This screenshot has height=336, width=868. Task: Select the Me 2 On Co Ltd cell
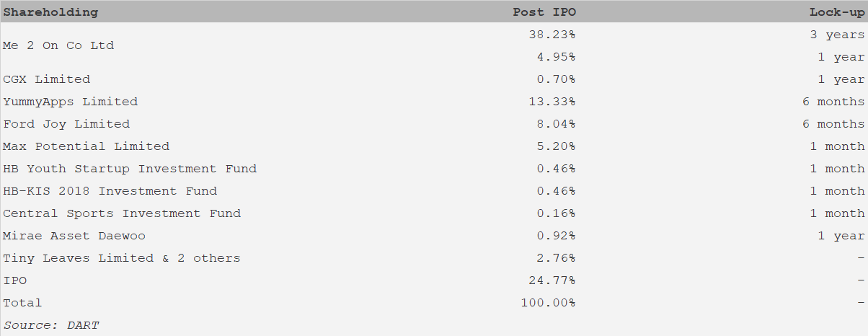[x=58, y=45]
